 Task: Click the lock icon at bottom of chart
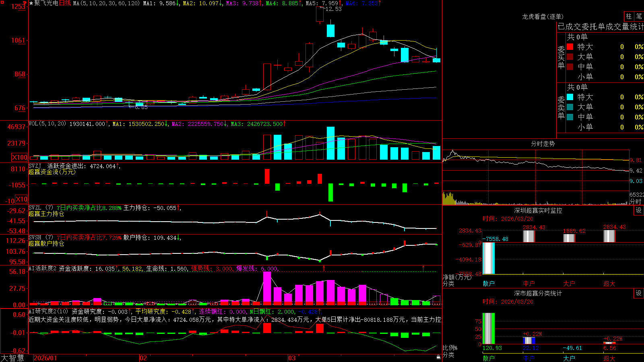click(438, 357)
